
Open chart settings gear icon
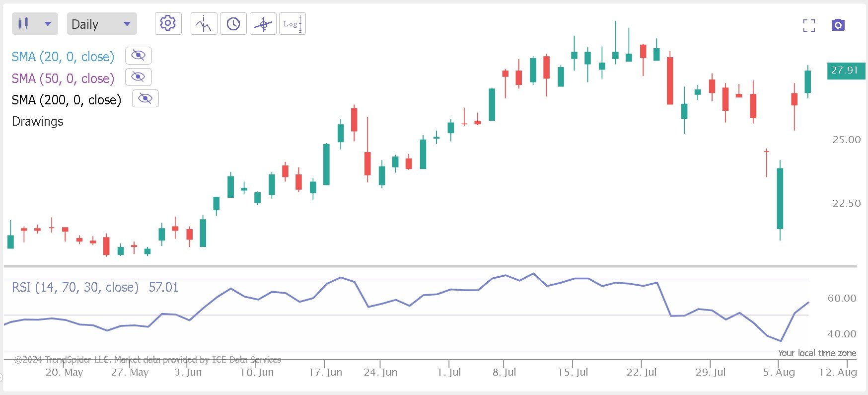[168, 23]
